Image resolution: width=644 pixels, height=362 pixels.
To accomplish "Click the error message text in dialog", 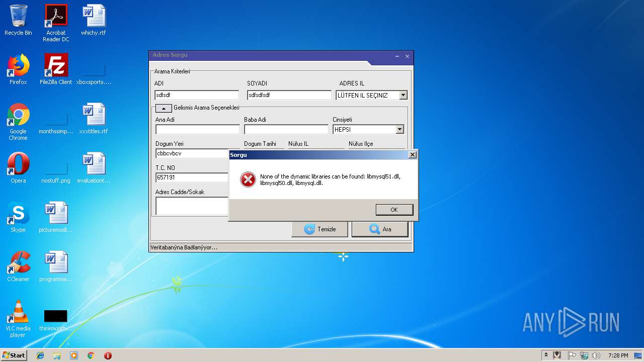I will pos(330,179).
